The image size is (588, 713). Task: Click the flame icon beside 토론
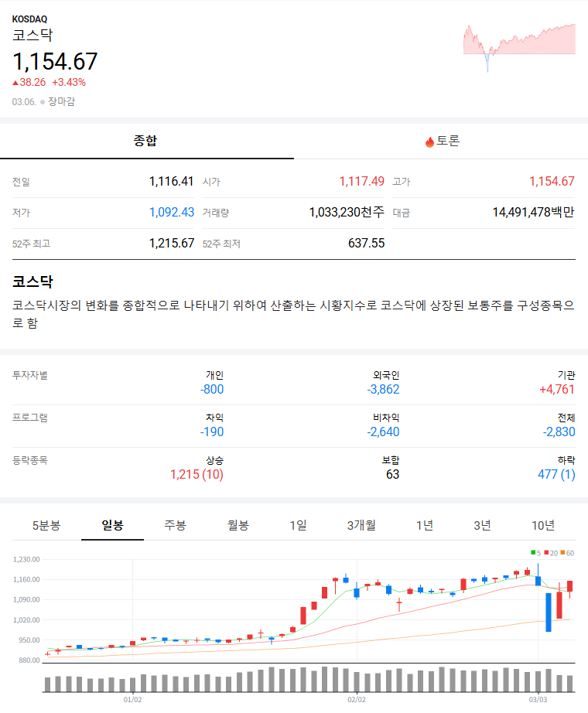pyautogui.click(x=429, y=142)
